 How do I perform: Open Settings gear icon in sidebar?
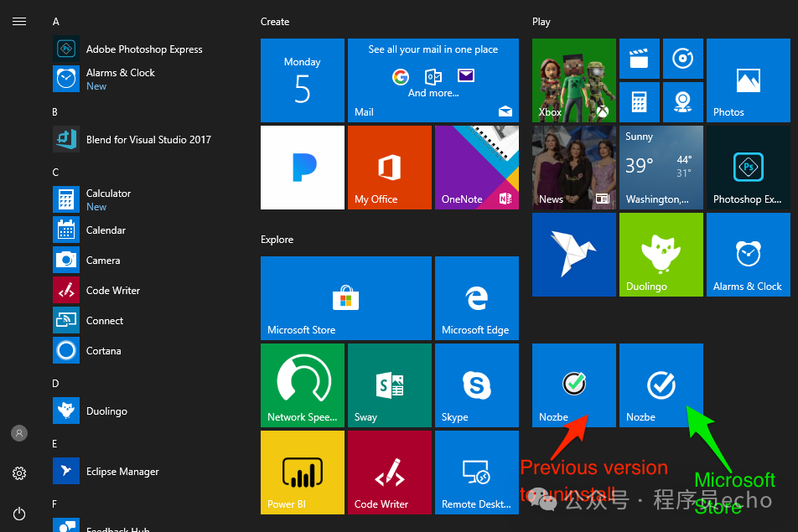point(19,473)
